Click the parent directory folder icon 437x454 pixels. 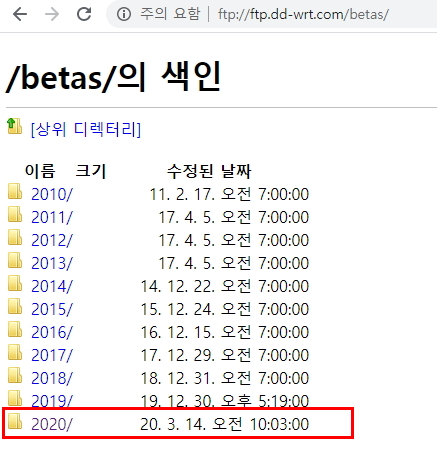coord(14,126)
